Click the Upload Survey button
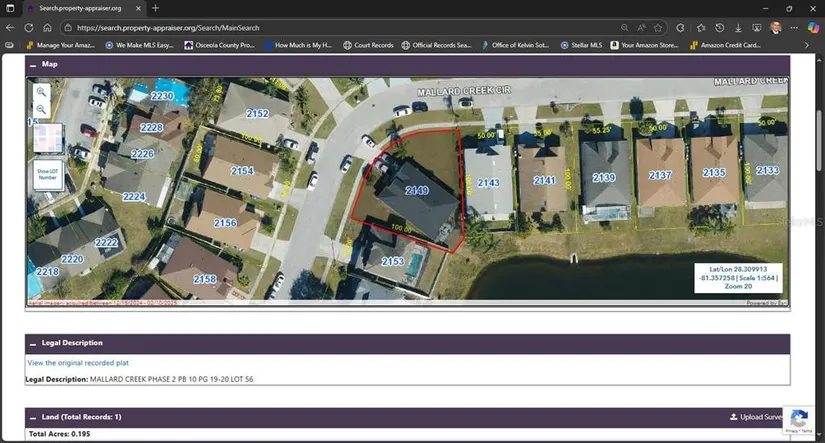This screenshot has width=825, height=443. [x=755, y=417]
